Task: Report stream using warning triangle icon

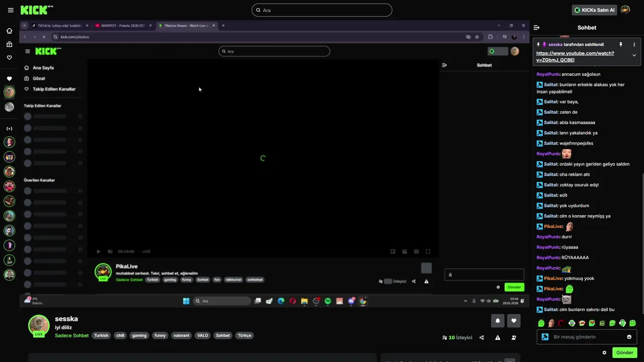Action: pos(498,338)
